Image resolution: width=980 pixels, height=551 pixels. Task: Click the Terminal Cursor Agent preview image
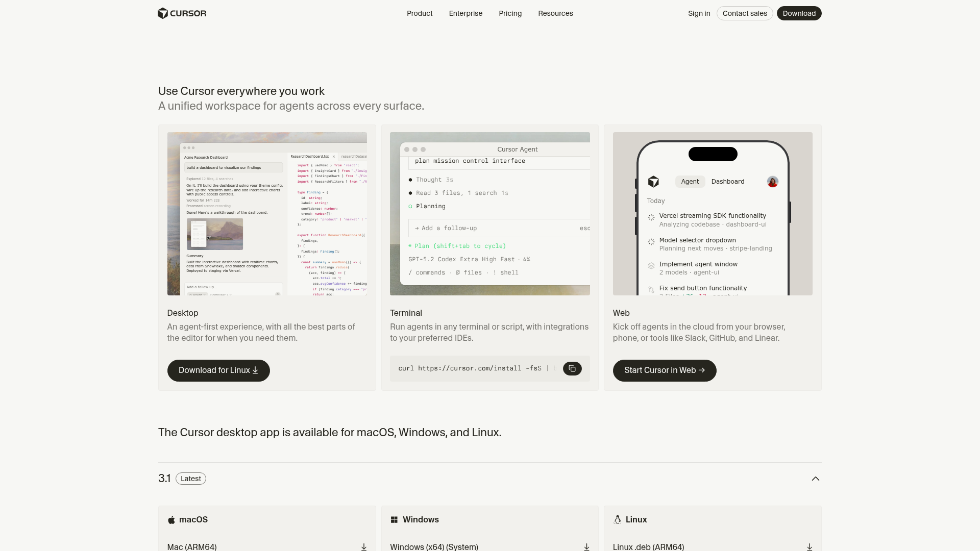pyautogui.click(x=490, y=214)
